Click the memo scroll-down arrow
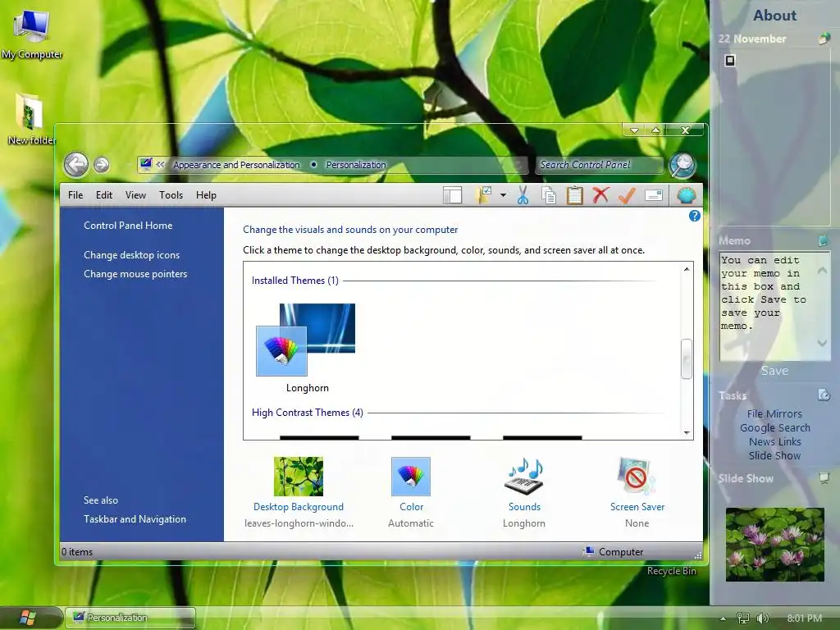This screenshot has height=630, width=840. coord(822,343)
